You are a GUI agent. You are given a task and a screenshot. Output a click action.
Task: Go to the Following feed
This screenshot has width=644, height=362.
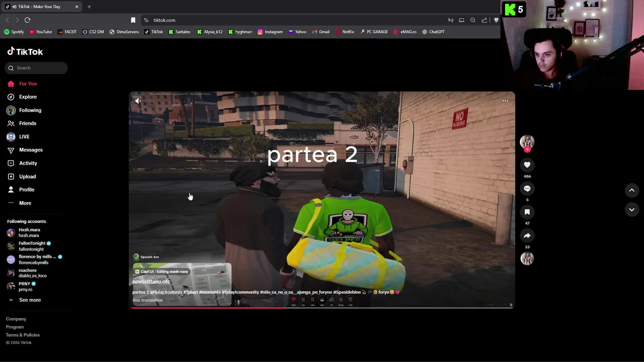coord(24,110)
